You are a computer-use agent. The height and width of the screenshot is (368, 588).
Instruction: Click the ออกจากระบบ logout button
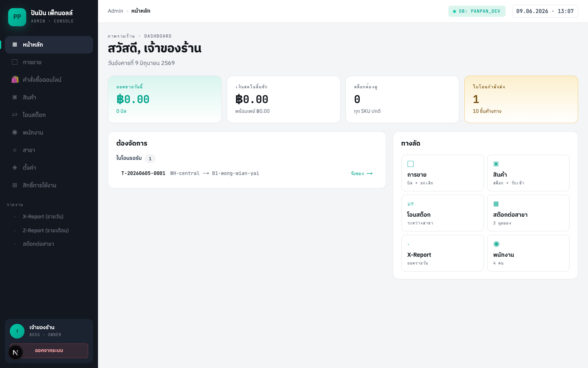click(x=49, y=351)
